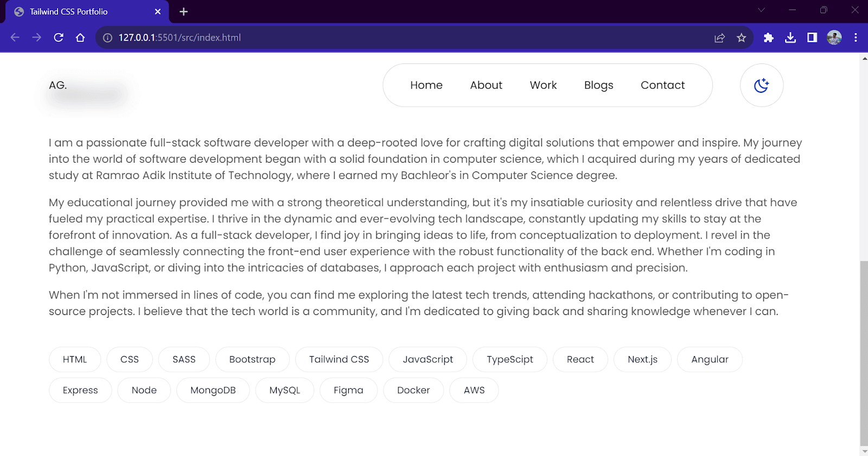Image resolution: width=868 pixels, height=456 pixels.
Task: Select the Bootstrap skill tag
Action: [252, 359]
